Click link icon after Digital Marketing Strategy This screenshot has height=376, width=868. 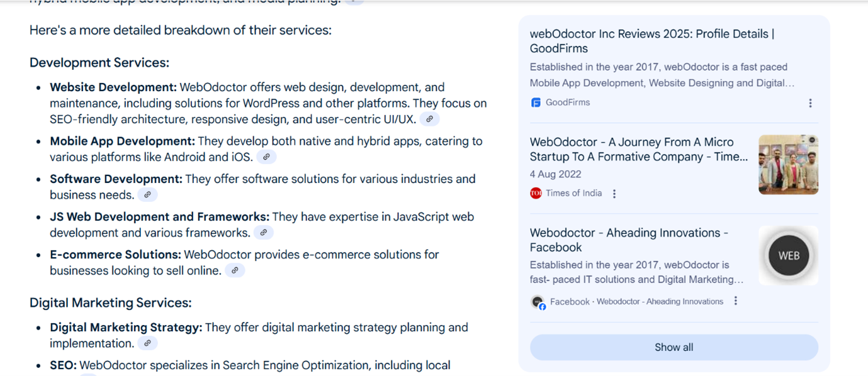(147, 343)
